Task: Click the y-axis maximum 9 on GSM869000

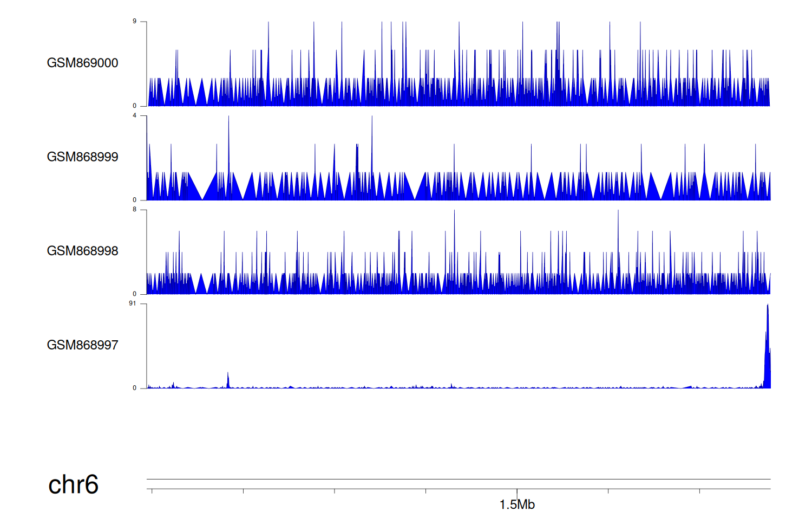Action: [x=134, y=22]
